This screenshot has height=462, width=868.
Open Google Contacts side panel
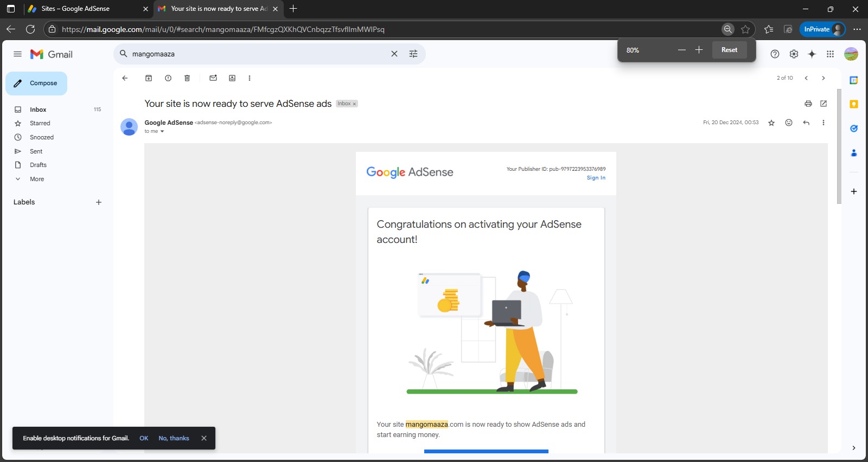point(854,153)
